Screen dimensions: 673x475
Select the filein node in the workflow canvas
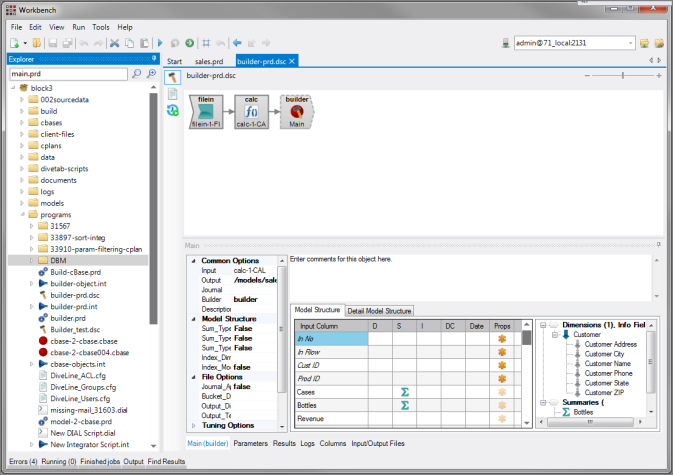click(207, 111)
